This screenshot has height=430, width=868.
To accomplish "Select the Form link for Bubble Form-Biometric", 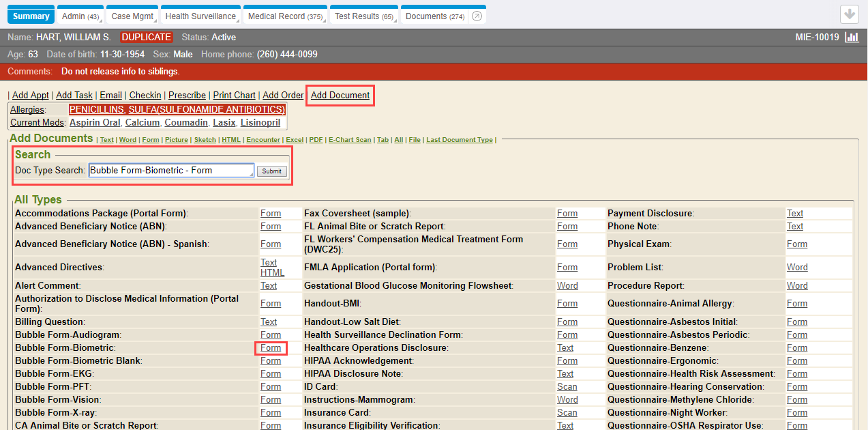I will (271, 347).
